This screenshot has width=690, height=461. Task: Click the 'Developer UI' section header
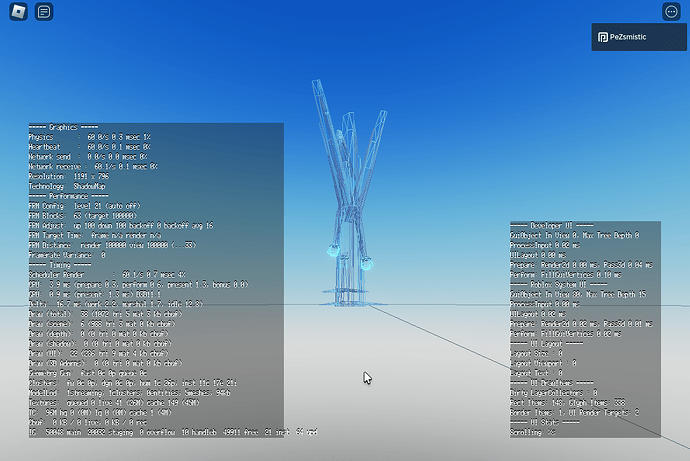tap(552, 225)
